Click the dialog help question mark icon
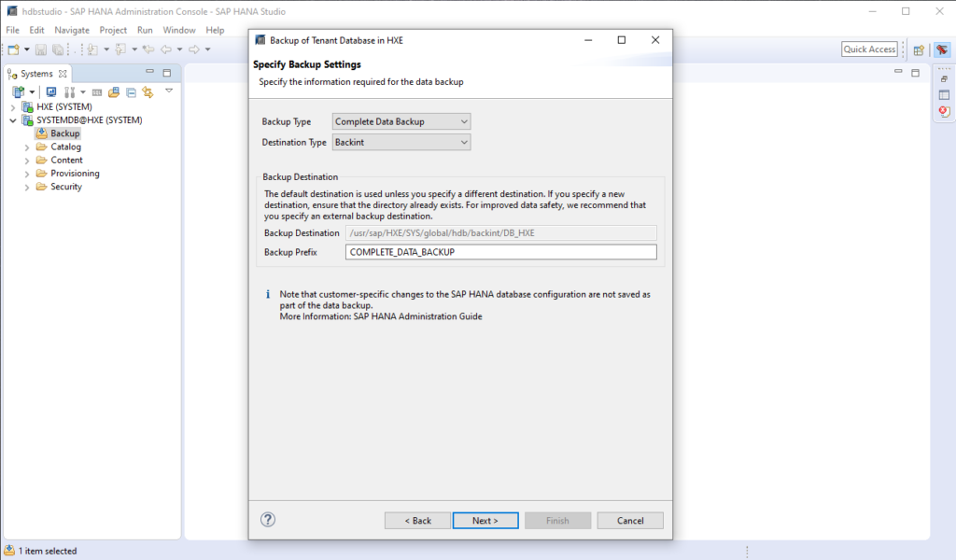 click(268, 519)
